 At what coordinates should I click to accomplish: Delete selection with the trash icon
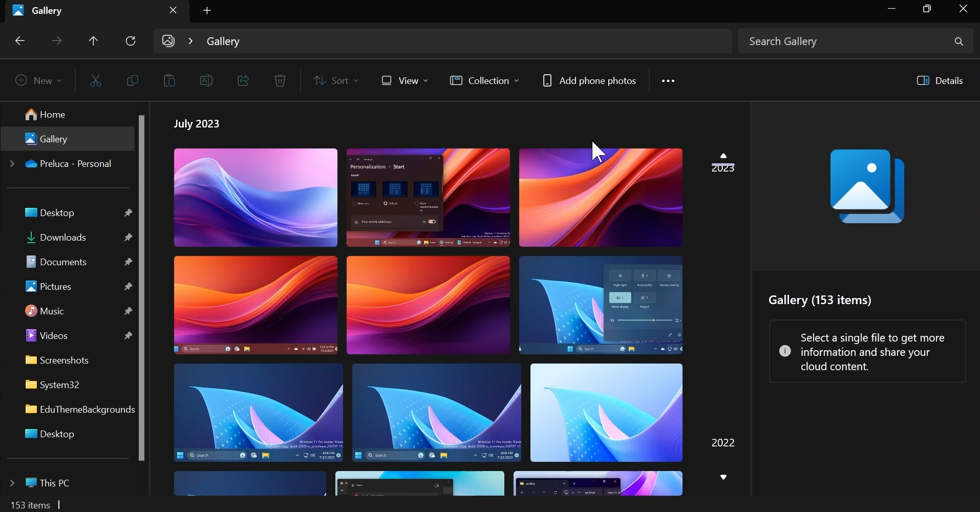pyautogui.click(x=280, y=80)
